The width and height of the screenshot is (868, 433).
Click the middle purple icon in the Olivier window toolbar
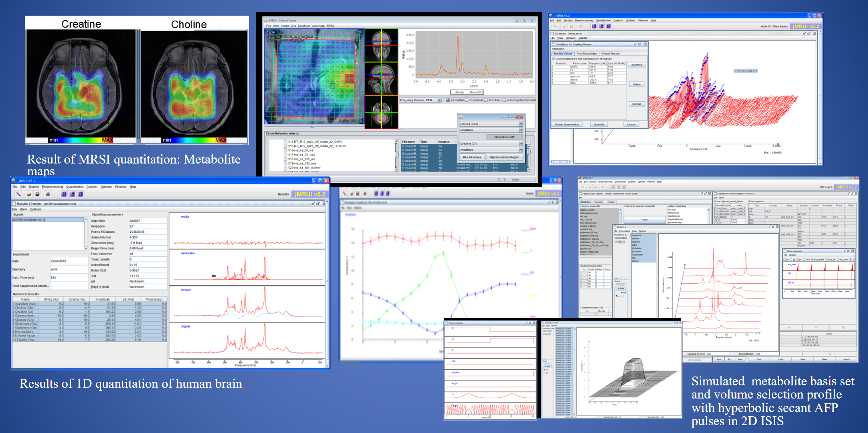[601, 26]
